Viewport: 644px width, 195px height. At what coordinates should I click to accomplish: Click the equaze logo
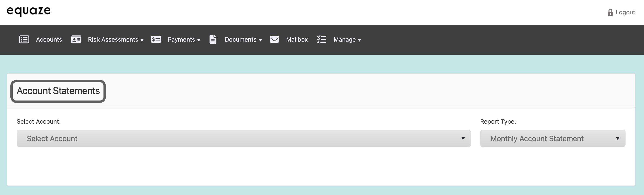click(x=28, y=11)
